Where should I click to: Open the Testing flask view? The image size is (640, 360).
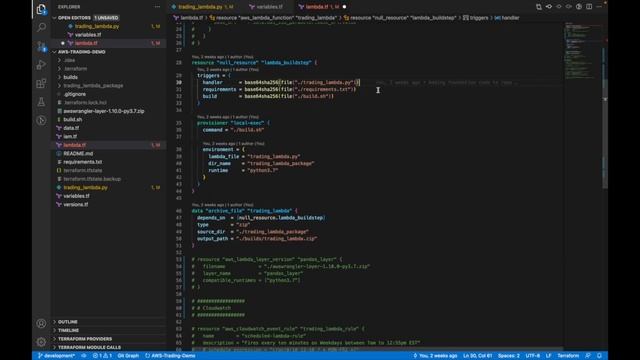pyautogui.click(x=41, y=102)
